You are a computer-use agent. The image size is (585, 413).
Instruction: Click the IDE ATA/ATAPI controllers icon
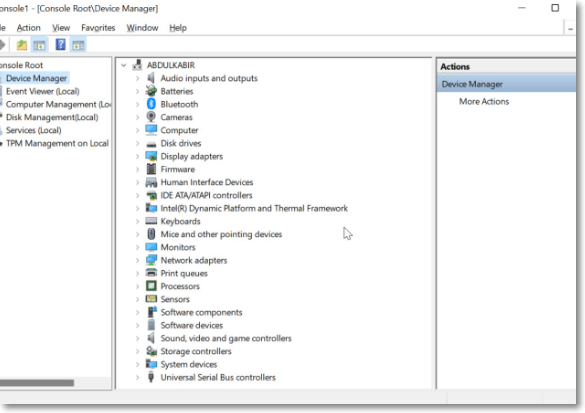tap(151, 195)
